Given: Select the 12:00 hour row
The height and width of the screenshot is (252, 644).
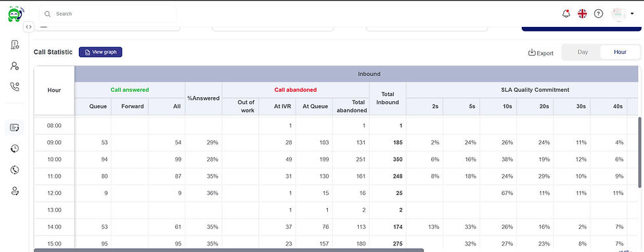Looking at the screenshot, I should 336,194.
